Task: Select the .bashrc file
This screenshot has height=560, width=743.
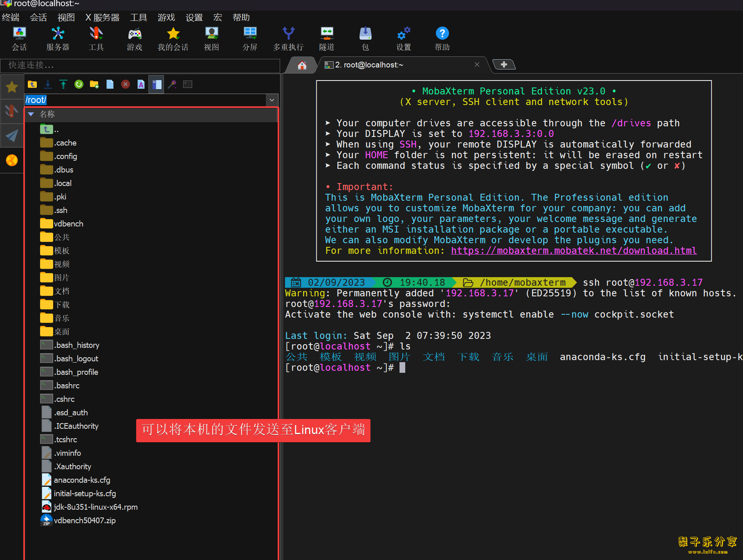Action: pos(60,386)
